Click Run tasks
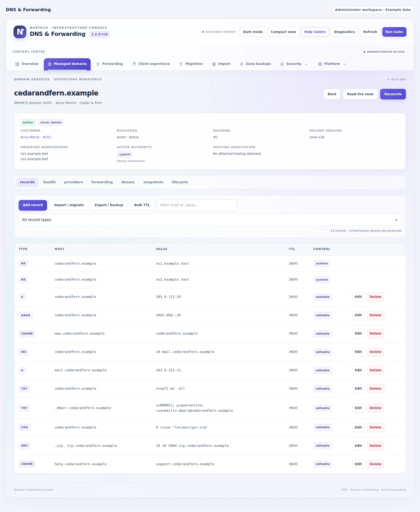 (394, 32)
